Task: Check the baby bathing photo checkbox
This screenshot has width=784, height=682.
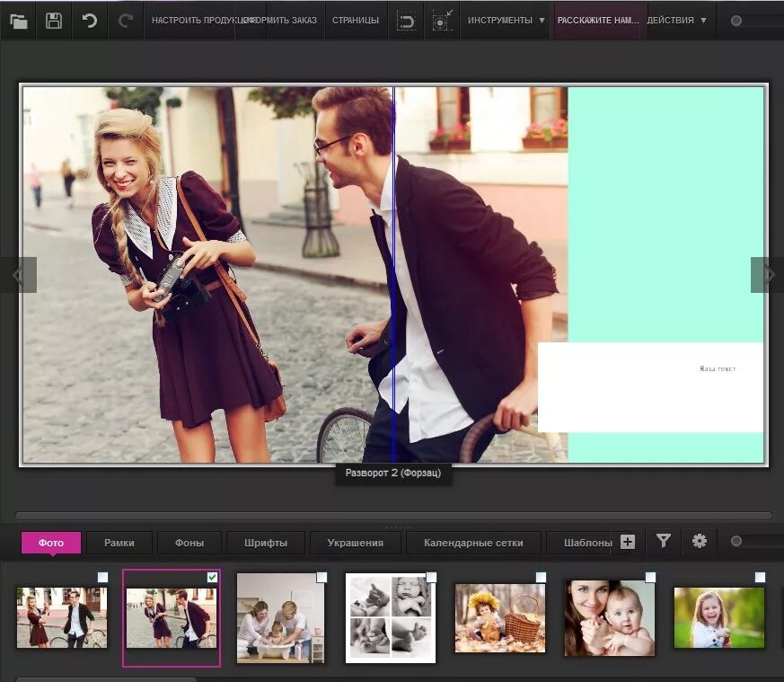Action: (x=322, y=578)
